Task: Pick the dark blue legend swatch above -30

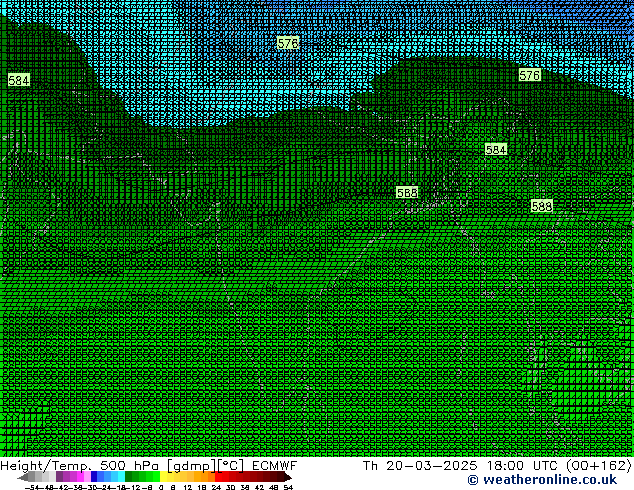Action: [x=94, y=476]
